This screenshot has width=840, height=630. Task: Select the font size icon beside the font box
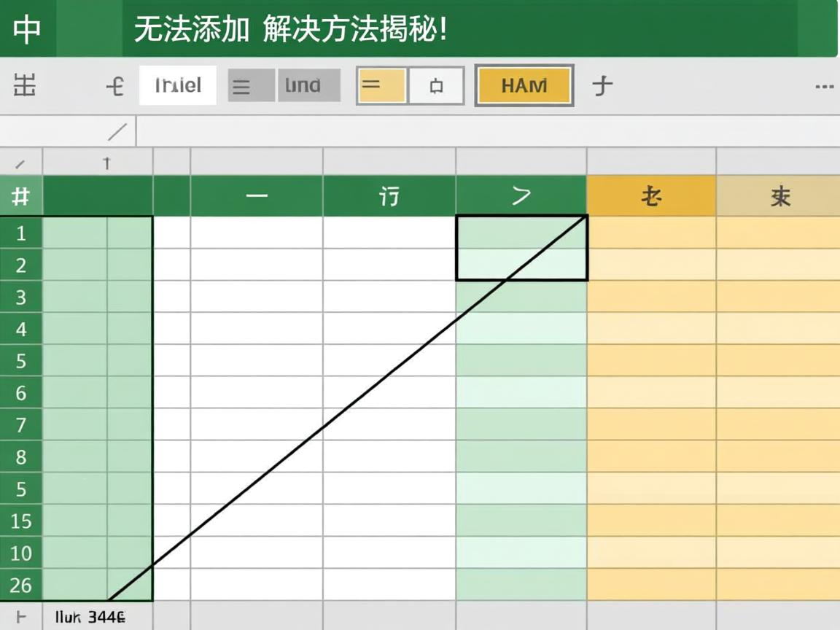pos(114,85)
